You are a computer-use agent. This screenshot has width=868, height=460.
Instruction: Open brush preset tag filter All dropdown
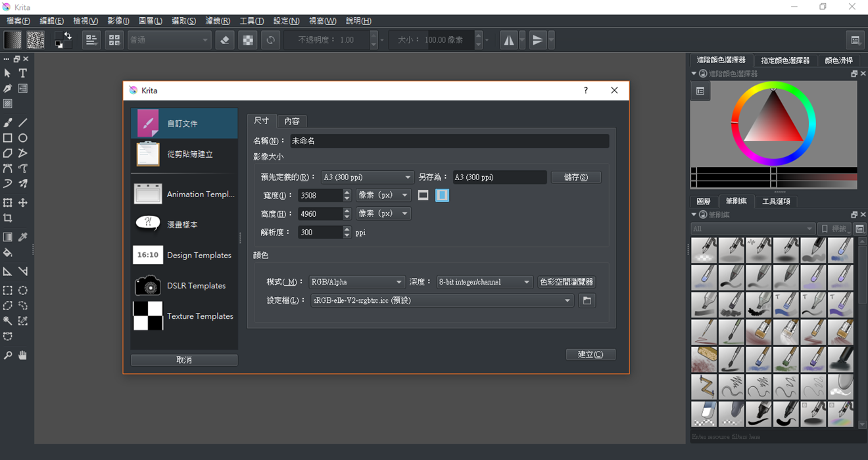[x=753, y=229]
